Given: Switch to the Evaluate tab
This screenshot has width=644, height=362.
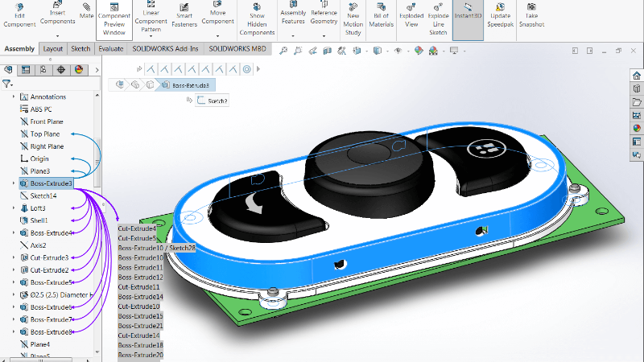Looking at the screenshot, I should pos(110,49).
